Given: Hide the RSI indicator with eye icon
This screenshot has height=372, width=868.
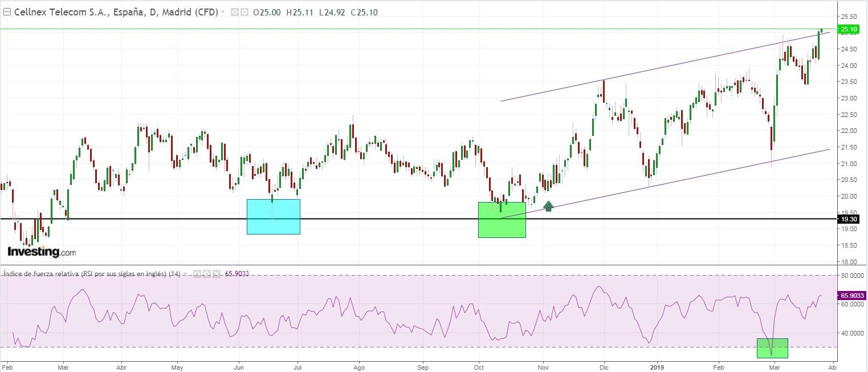Looking at the screenshot, I should coord(197,274).
